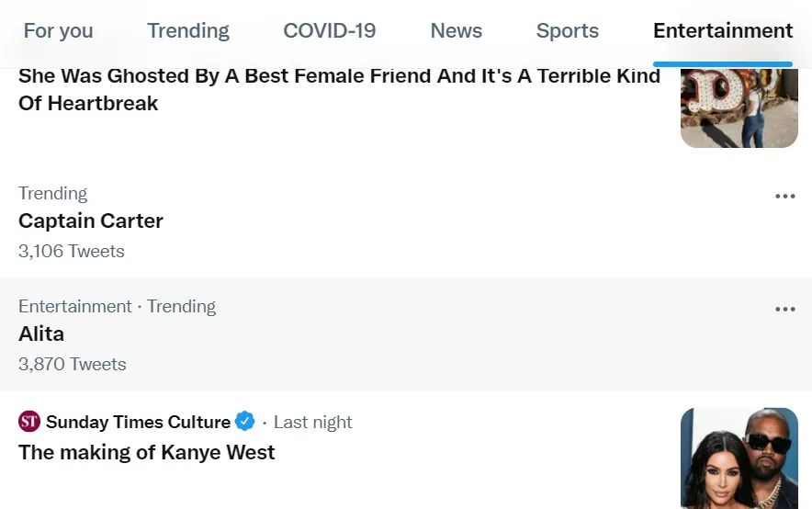The width and height of the screenshot is (812, 509).
Task: Click the 3,106 Tweets count
Action: point(72,251)
